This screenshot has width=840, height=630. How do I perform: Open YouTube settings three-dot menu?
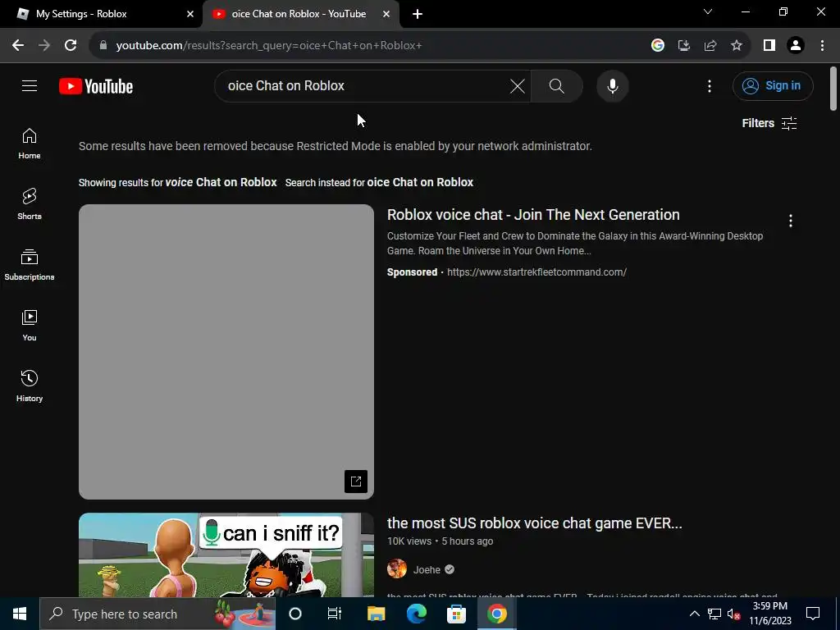point(710,85)
